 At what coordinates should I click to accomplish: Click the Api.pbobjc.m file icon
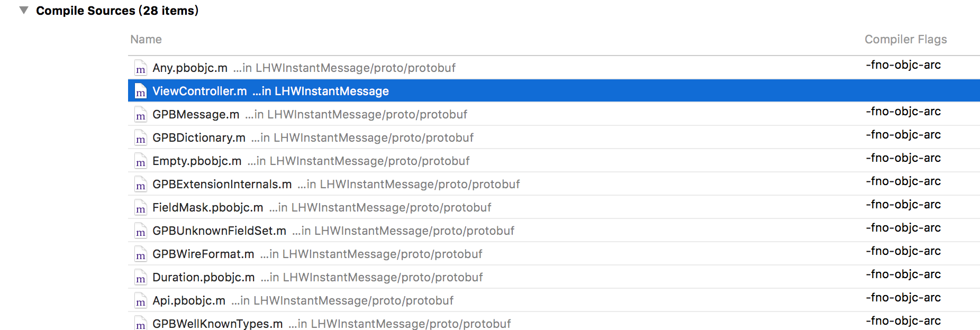[x=140, y=300]
